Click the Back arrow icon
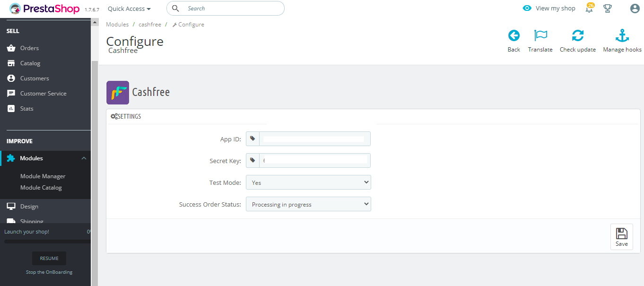 pos(513,35)
